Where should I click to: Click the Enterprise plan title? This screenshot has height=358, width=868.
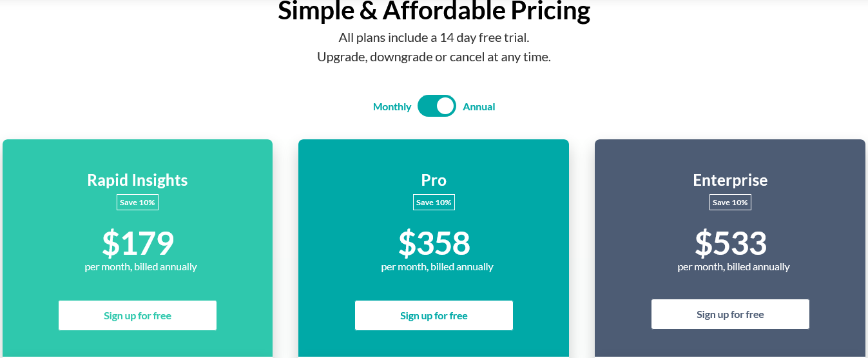pyautogui.click(x=730, y=180)
